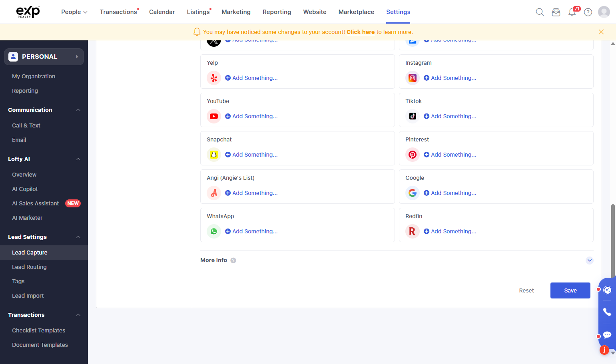The image size is (616, 364).
Task: Open the search magnifier icon
Action: point(540,12)
